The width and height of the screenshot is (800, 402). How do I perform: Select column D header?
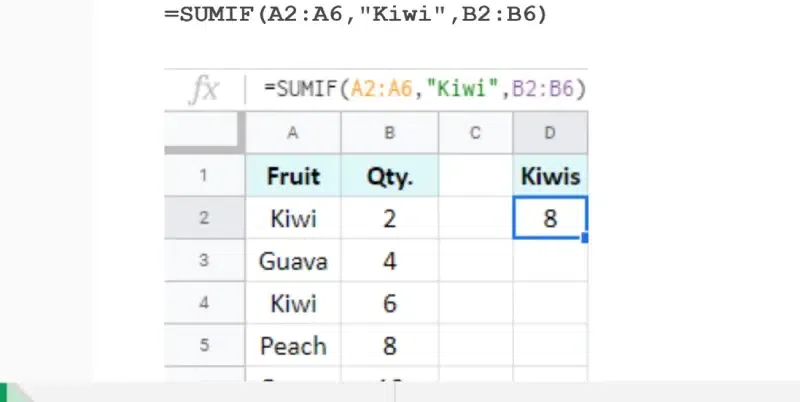(549, 133)
